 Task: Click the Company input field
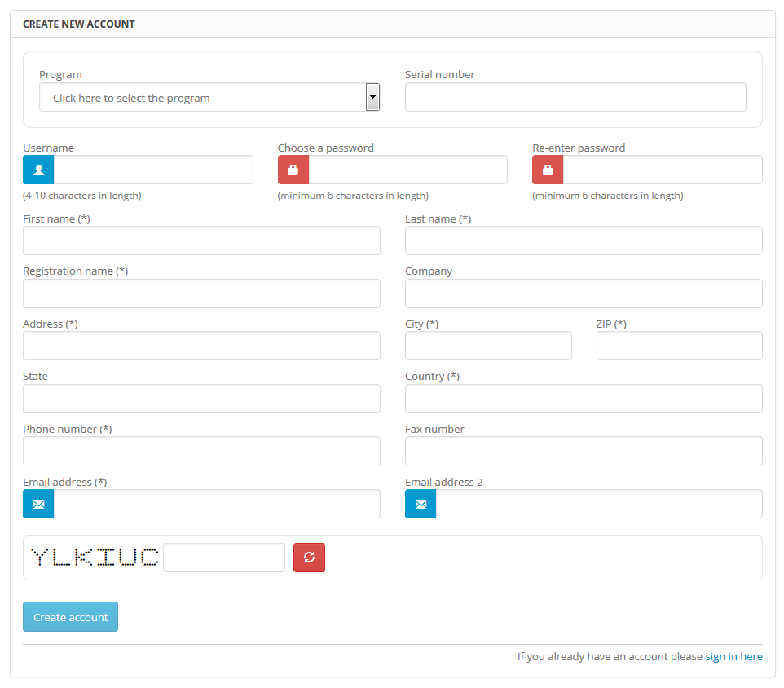(584, 293)
